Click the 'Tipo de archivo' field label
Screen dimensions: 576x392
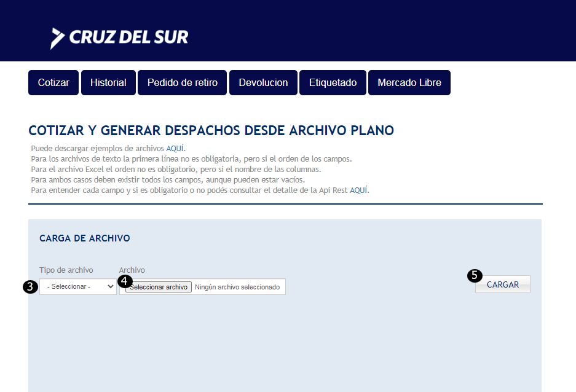[66, 270]
